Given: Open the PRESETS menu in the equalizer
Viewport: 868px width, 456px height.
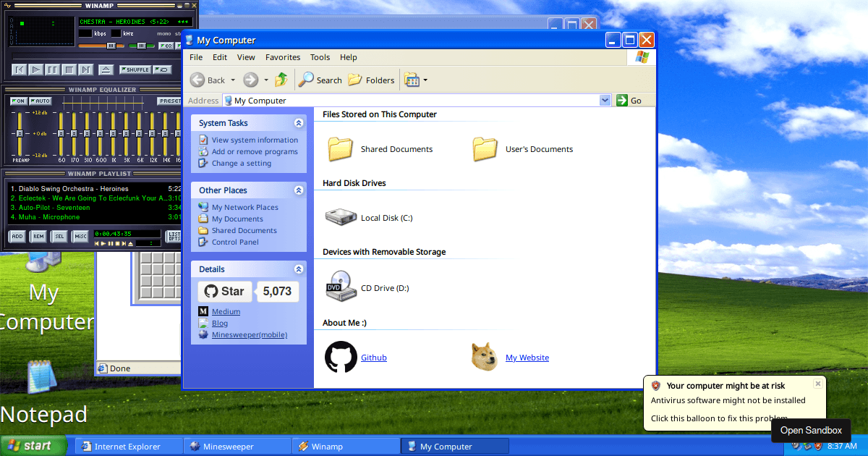Looking at the screenshot, I should pyautogui.click(x=170, y=100).
